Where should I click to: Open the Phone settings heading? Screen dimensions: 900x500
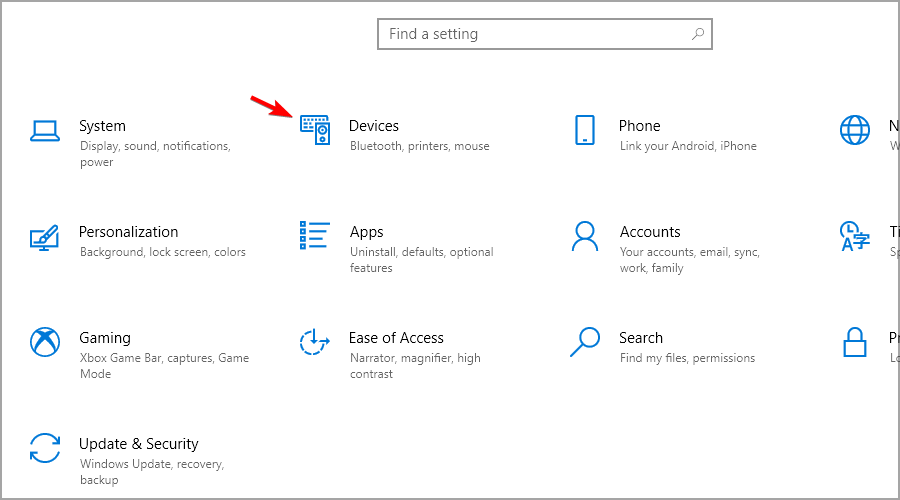[639, 126]
